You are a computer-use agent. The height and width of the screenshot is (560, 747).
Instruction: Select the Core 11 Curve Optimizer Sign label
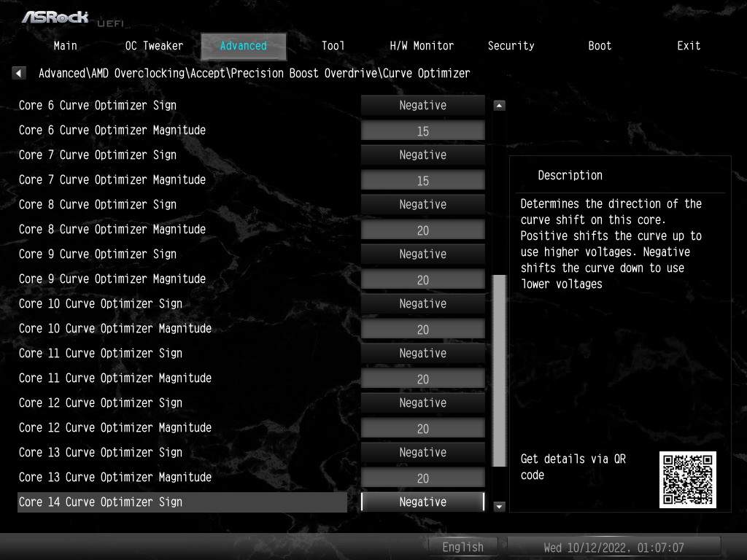[x=101, y=353]
